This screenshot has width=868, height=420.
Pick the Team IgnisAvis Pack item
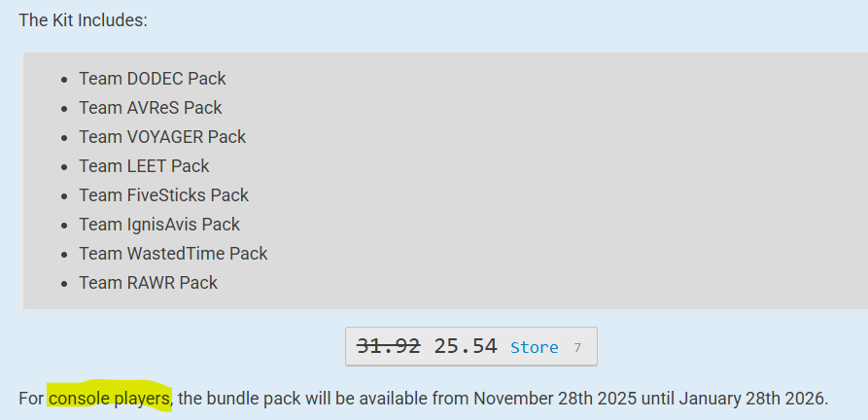pos(159,225)
